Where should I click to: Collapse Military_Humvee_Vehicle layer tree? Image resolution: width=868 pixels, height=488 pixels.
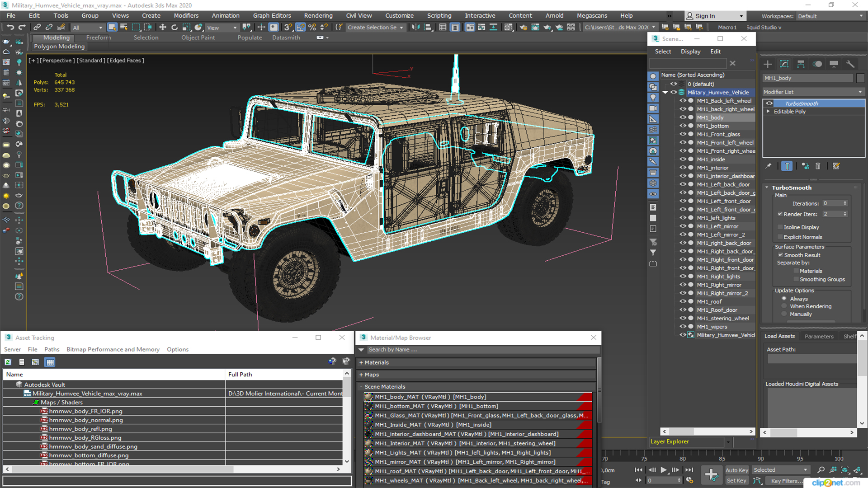(x=665, y=92)
